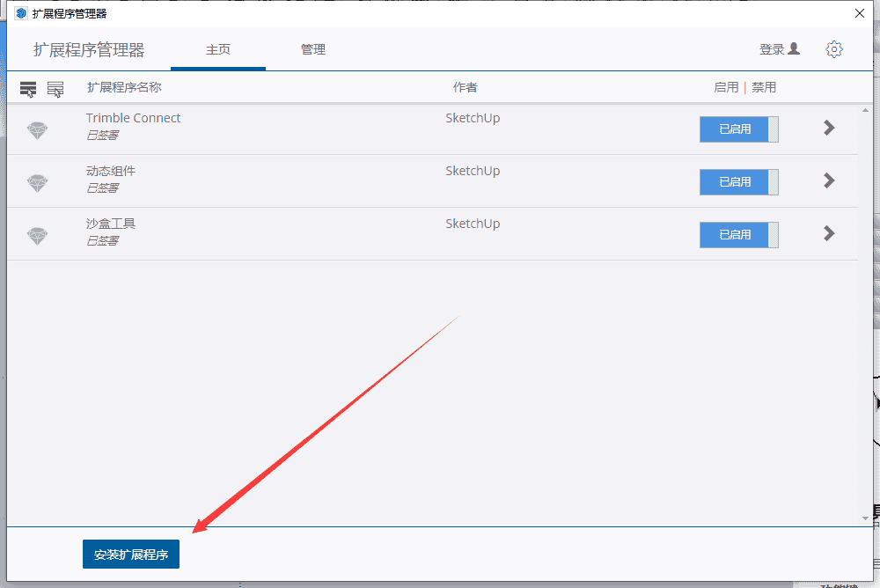Expand details arrow for 沙盒工具

[x=829, y=233]
